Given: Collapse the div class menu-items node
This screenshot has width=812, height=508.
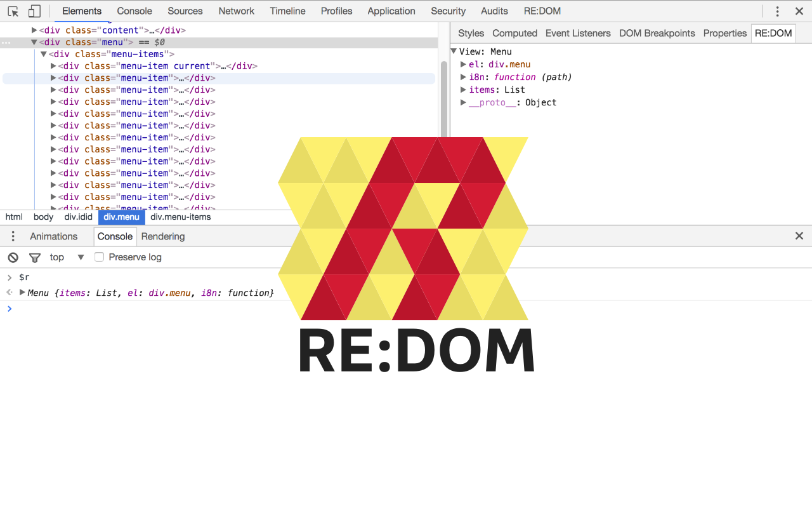Looking at the screenshot, I should (x=44, y=55).
